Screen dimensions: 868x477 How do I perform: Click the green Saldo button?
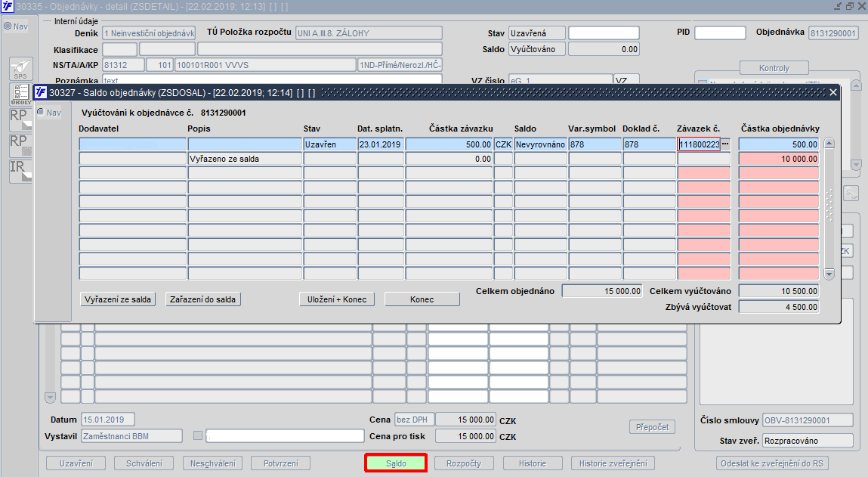[396, 463]
